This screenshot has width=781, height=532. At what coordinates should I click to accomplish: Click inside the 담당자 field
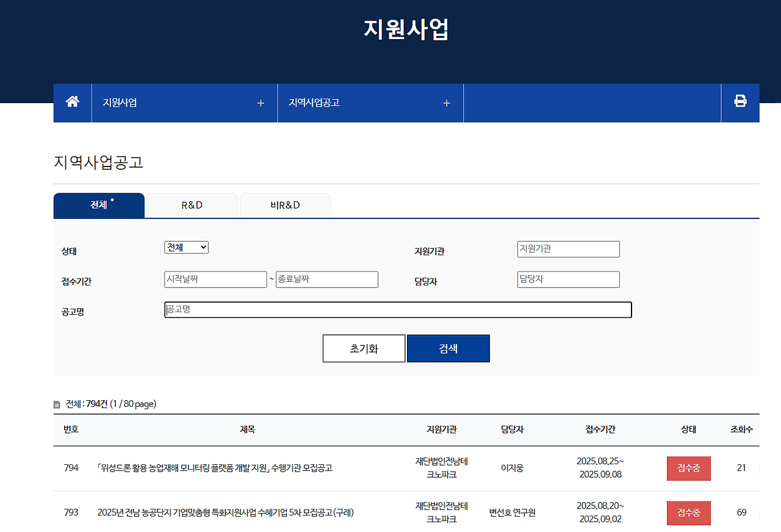(568, 279)
